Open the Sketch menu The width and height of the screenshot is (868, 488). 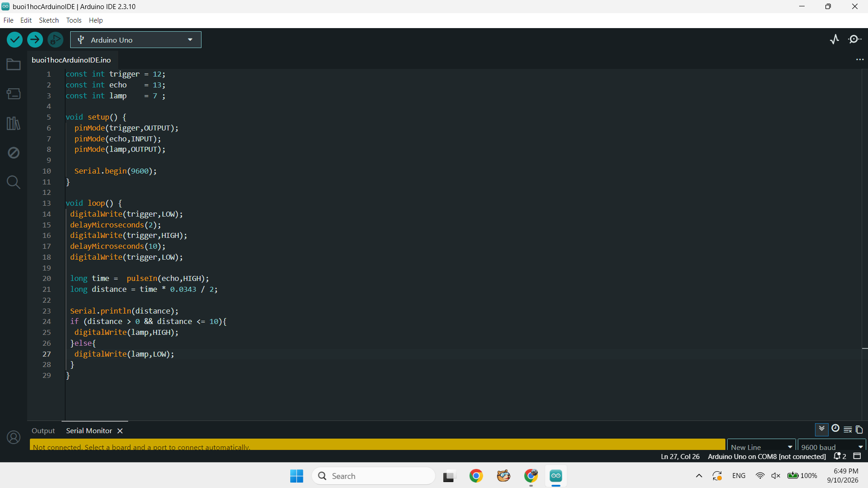pos(49,20)
